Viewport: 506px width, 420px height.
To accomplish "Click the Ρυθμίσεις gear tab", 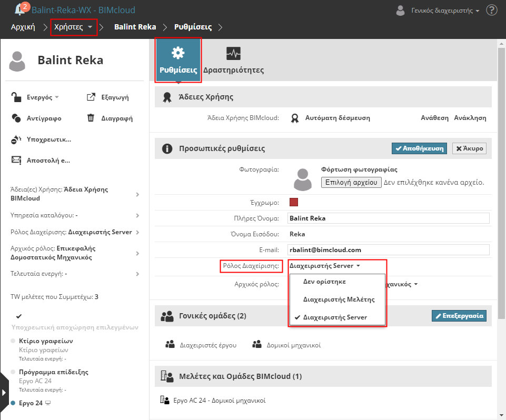I will pos(178,60).
